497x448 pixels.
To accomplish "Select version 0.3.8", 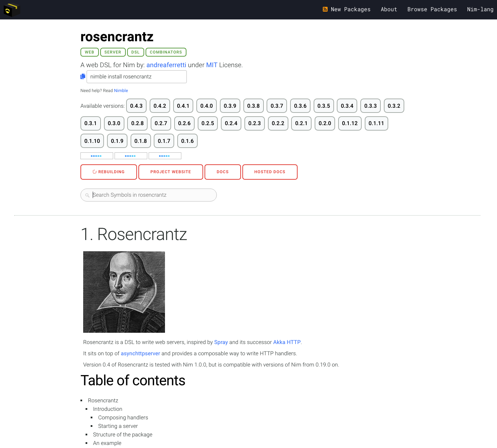I will (254, 106).
